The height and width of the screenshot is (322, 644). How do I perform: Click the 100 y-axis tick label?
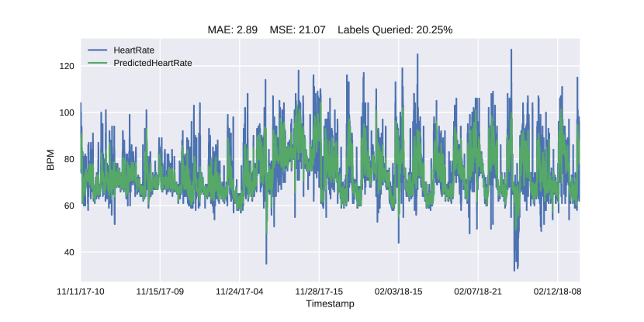67,113
